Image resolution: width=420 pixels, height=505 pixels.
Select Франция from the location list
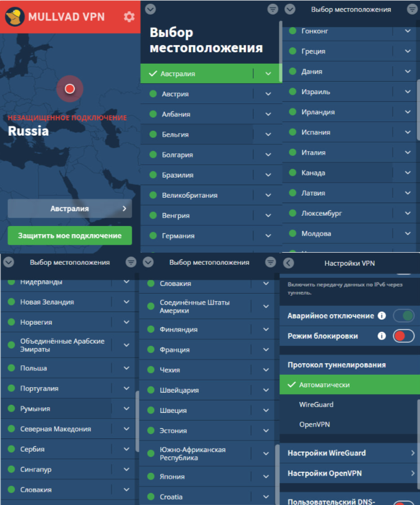pos(195,349)
